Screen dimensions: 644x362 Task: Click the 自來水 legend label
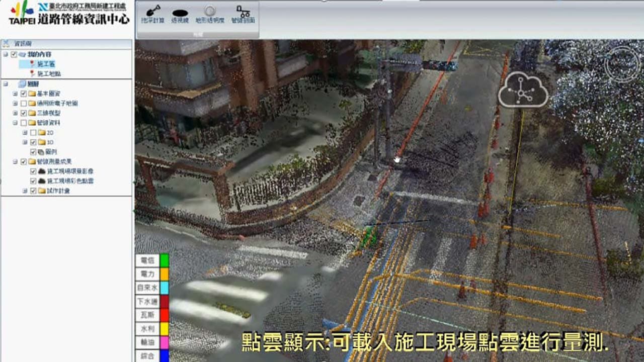147,288
